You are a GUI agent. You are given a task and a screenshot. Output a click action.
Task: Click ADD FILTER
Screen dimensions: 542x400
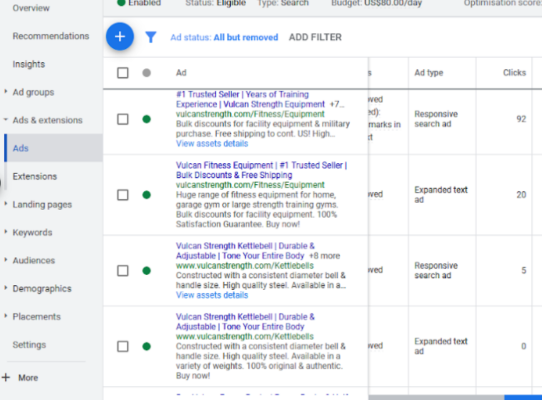315,37
